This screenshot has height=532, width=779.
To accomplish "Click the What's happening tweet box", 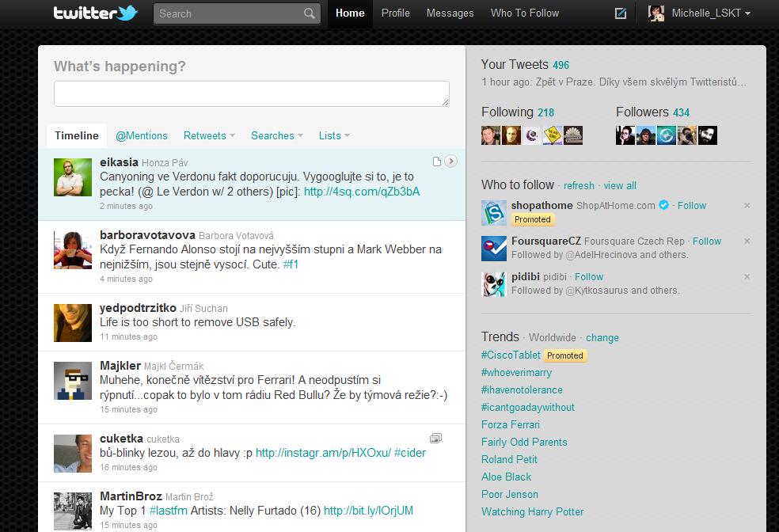I will pyautogui.click(x=252, y=94).
